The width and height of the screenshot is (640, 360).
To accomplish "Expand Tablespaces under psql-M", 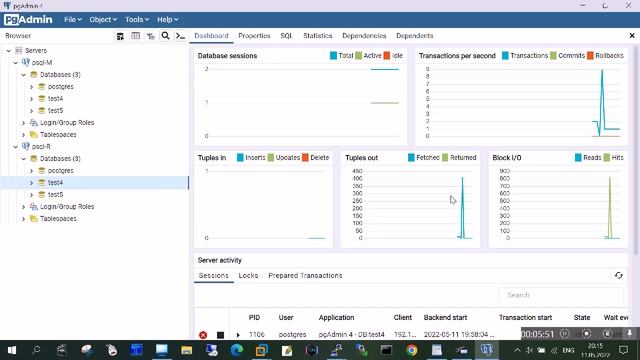I will [24, 135].
